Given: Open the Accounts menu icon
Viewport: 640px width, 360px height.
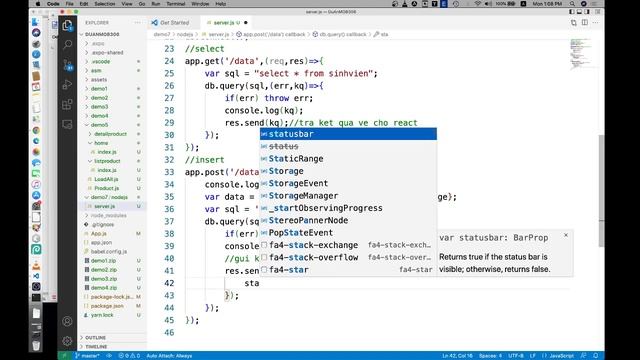Looking at the screenshot, I should pyautogui.click(x=67, y=321).
